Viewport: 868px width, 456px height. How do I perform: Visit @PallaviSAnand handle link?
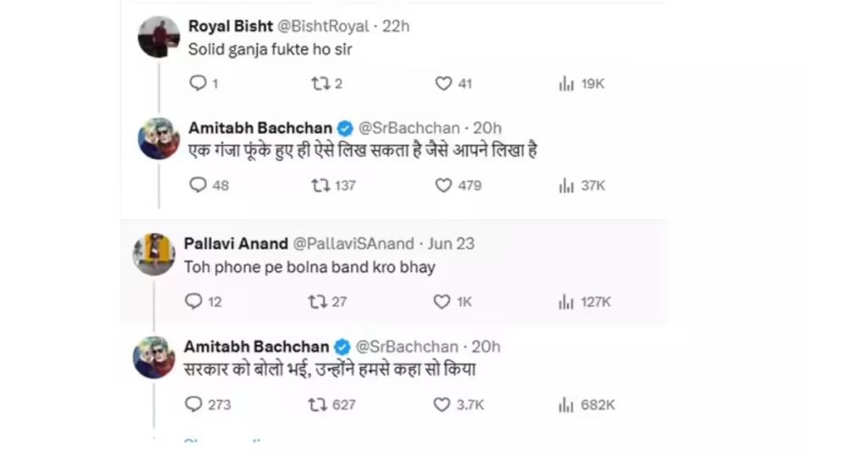click(355, 243)
